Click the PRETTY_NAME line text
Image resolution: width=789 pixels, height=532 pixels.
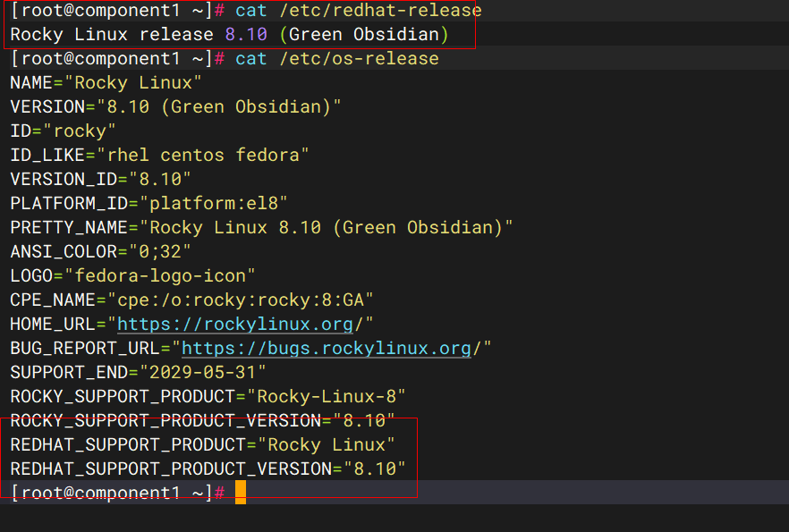pyautogui.click(x=261, y=227)
